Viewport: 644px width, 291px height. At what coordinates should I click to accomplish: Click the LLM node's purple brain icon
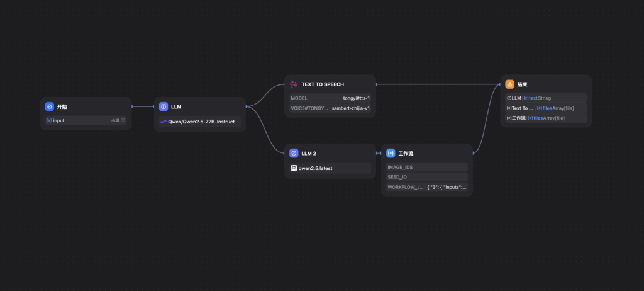(164, 106)
